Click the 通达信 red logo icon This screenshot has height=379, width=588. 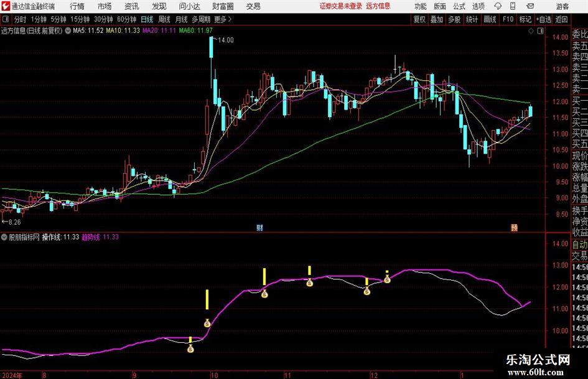click(x=5, y=6)
